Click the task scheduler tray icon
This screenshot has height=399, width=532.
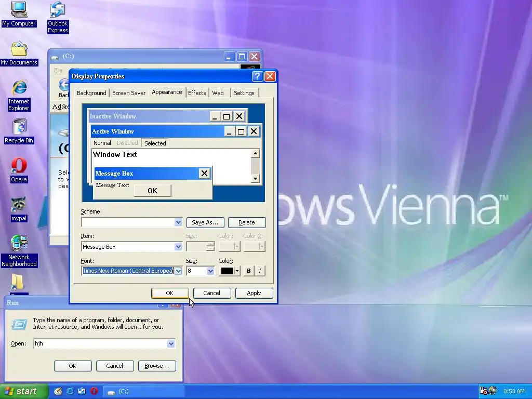coord(483,391)
